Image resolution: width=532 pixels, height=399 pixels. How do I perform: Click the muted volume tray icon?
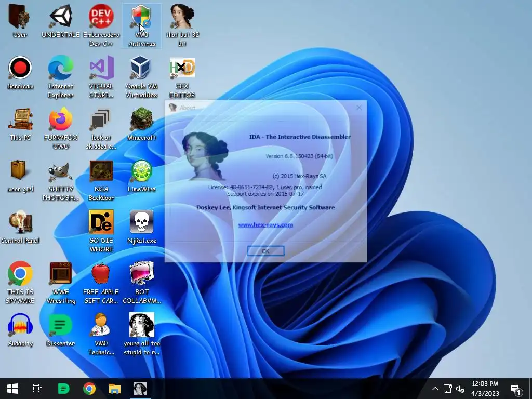tap(460, 389)
